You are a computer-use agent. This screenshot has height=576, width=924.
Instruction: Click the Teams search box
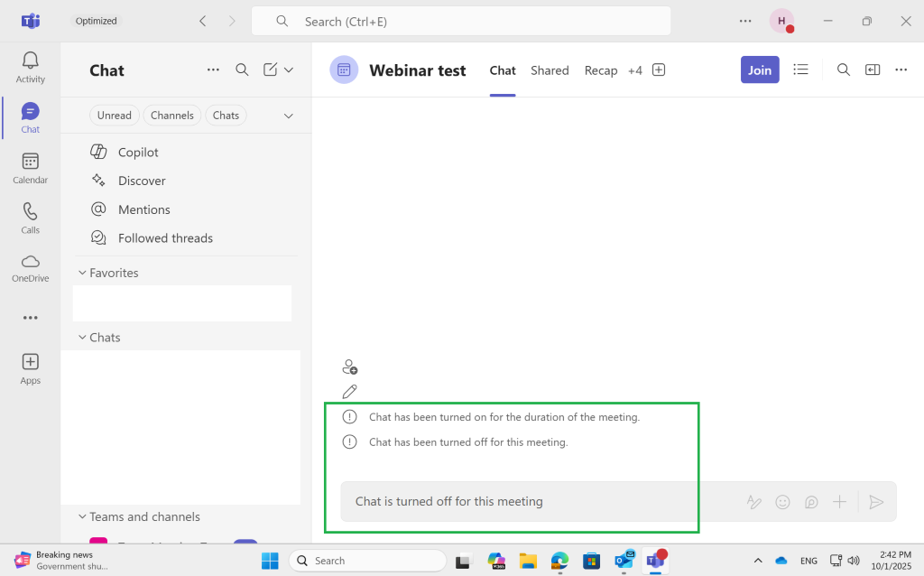pos(461,22)
